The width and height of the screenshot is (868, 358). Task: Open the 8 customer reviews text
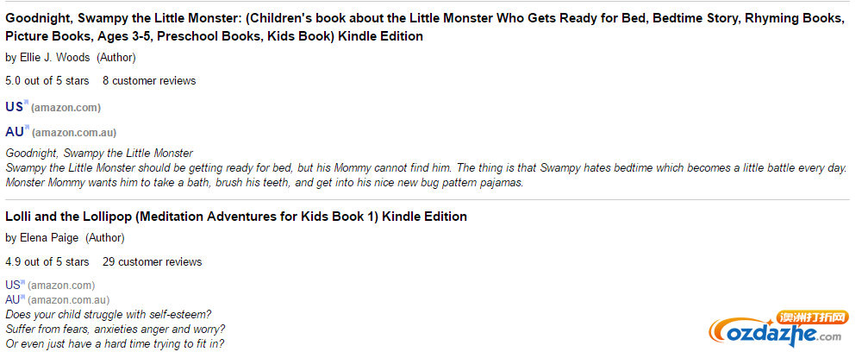tap(149, 81)
